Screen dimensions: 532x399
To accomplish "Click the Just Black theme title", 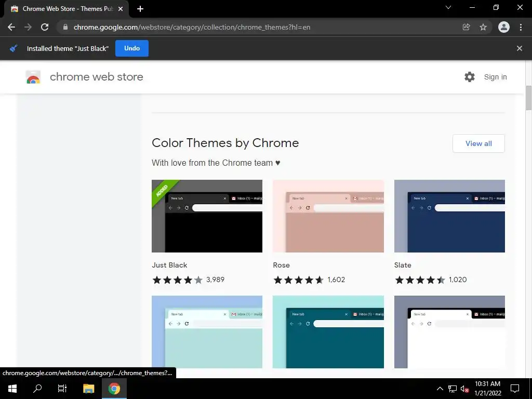I will (x=169, y=265).
